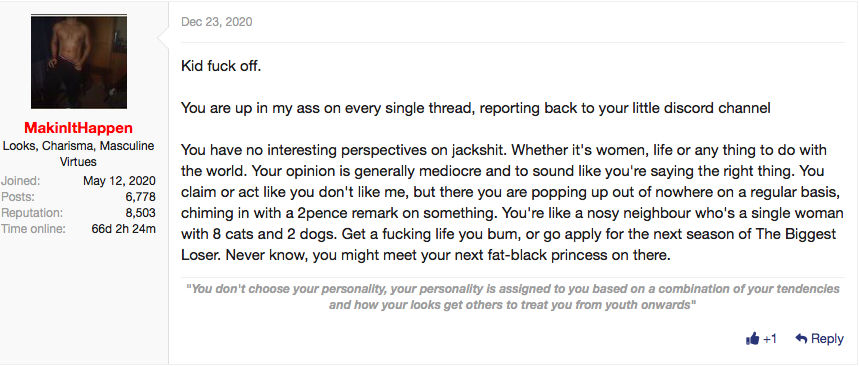Viewport: 859px width, 366px height.
Task: Click the Posts label in sidebar
Action: point(18,197)
